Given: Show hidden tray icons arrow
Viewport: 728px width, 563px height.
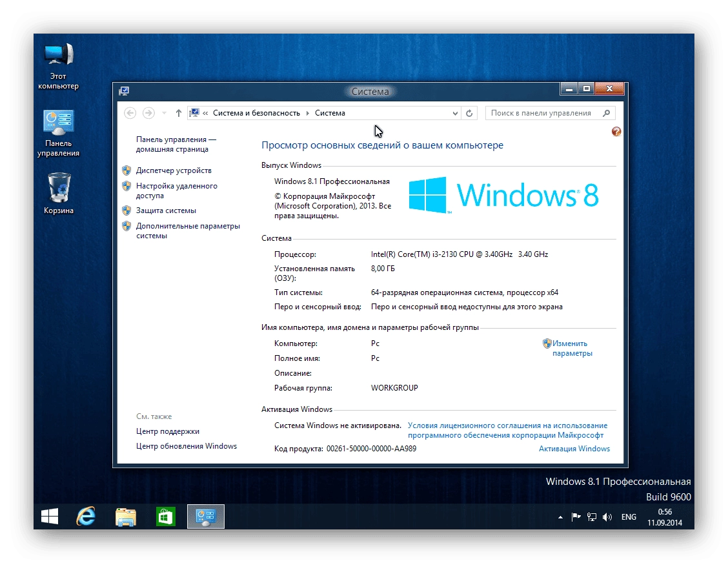Looking at the screenshot, I should (x=560, y=517).
